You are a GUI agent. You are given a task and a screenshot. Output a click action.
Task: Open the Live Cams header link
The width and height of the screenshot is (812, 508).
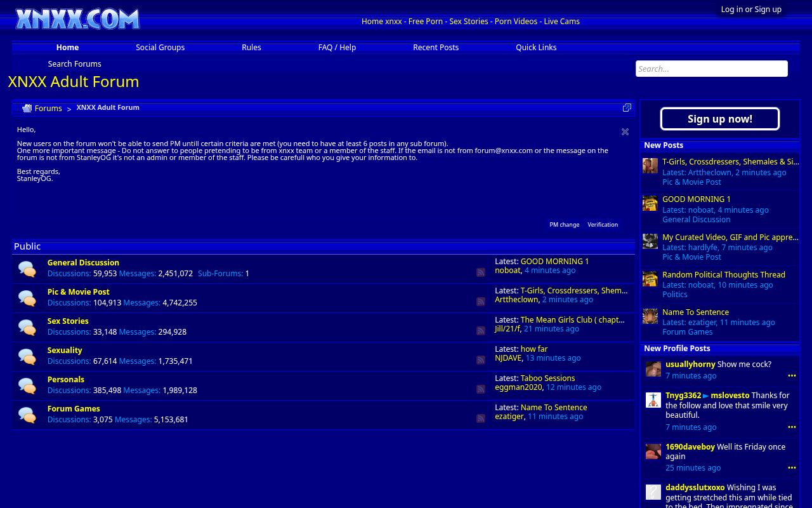pyautogui.click(x=561, y=21)
